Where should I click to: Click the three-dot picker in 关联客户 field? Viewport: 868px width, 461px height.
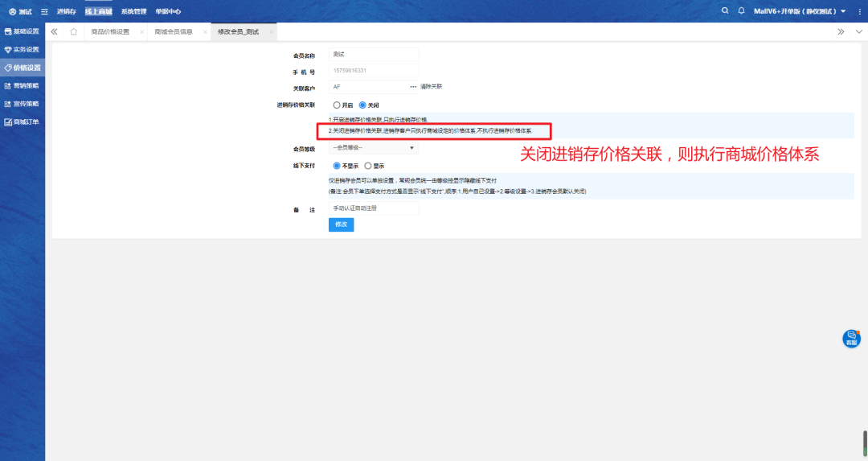(413, 86)
